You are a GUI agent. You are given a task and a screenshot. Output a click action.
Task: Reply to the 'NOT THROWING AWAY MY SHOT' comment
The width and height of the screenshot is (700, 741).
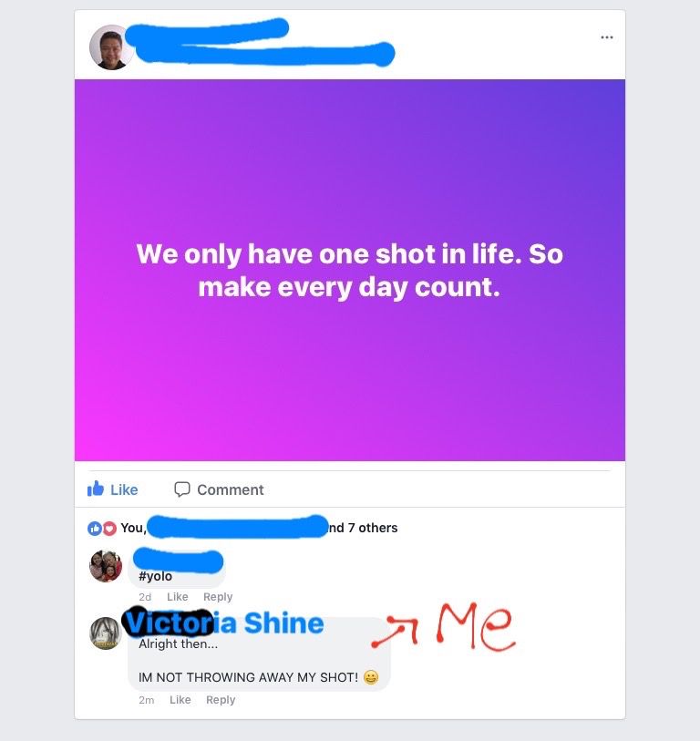tap(221, 700)
